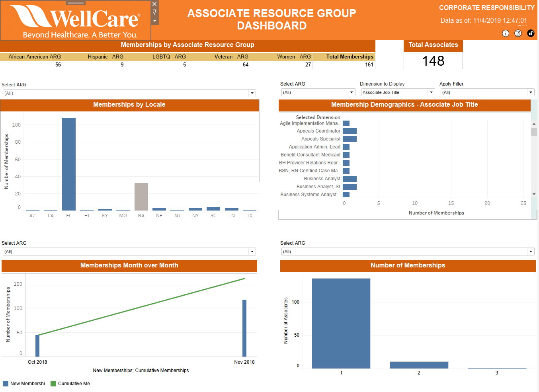Open the Select ARG dropdown above Memberships by Locale
Screen dimensions: 539x392
point(252,92)
